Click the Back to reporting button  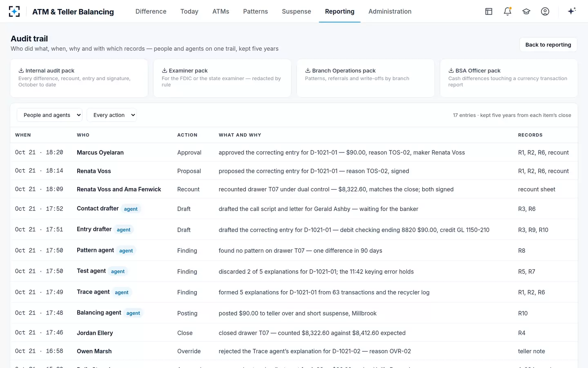coord(548,45)
